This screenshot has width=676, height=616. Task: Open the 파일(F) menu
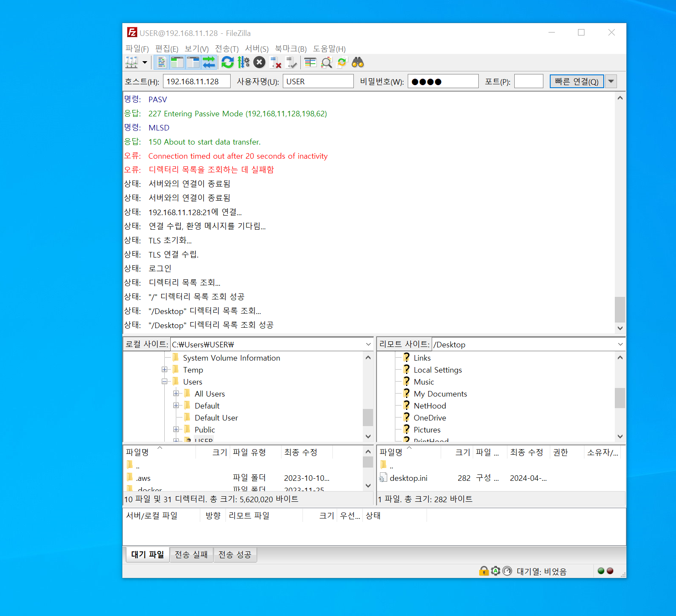coord(137,49)
